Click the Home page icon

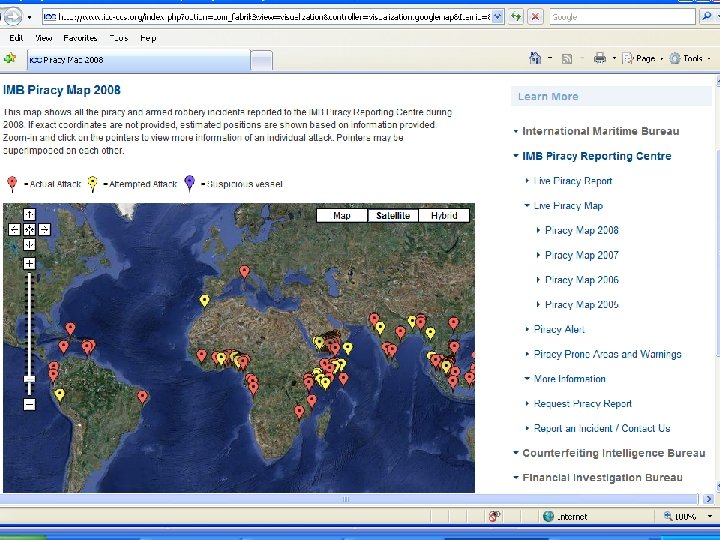coord(535,58)
